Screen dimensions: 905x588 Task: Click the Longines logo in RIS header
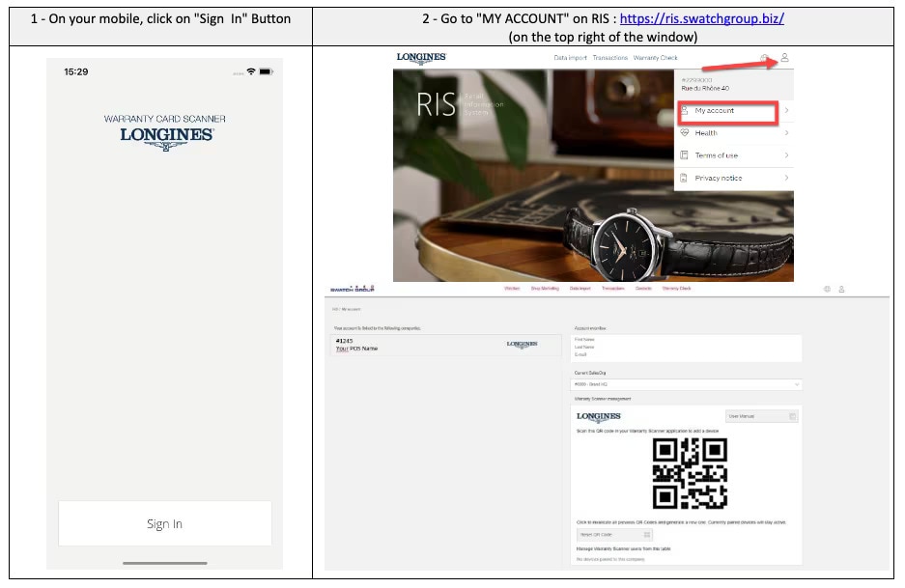click(421, 58)
